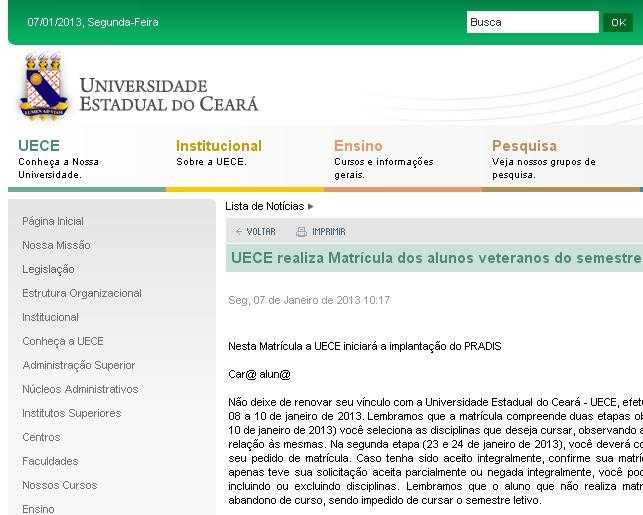643x515 pixels.
Task: Focus the Busca search input field
Action: [532, 22]
